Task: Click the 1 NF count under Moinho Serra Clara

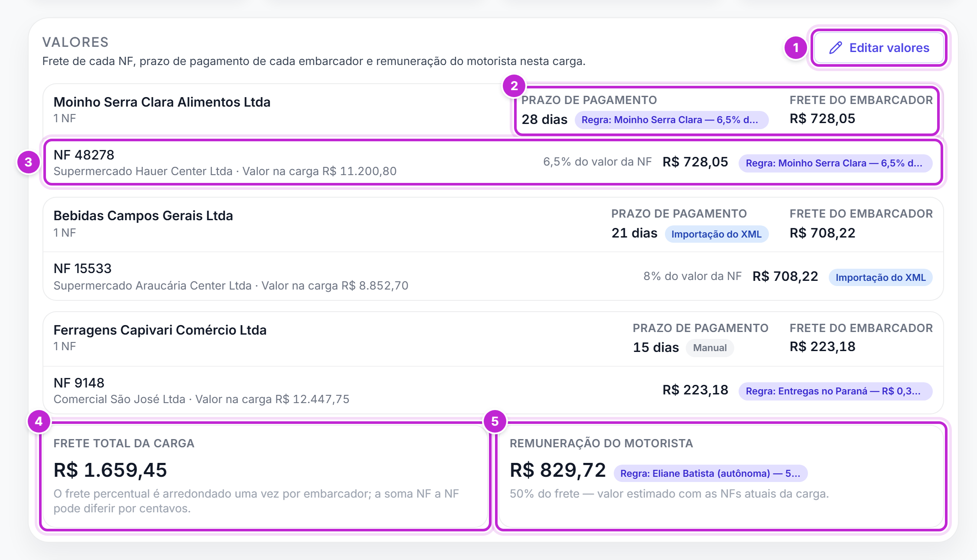Action: click(65, 118)
